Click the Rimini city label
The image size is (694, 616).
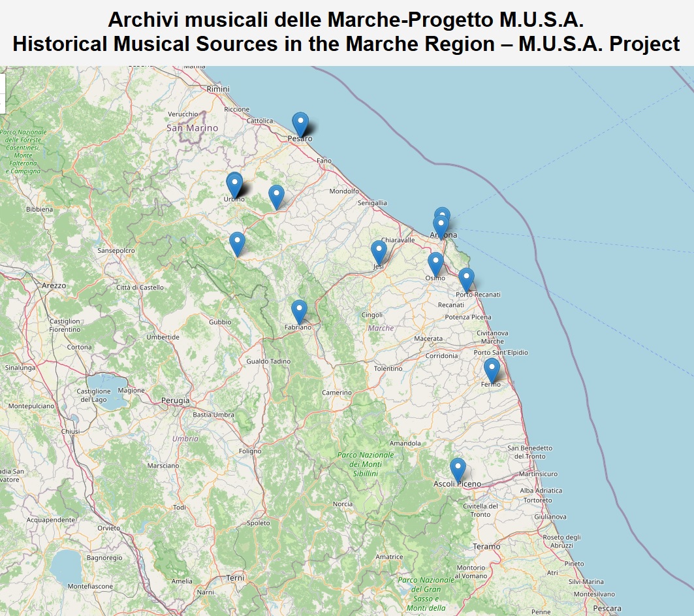(x=218, y=89)
